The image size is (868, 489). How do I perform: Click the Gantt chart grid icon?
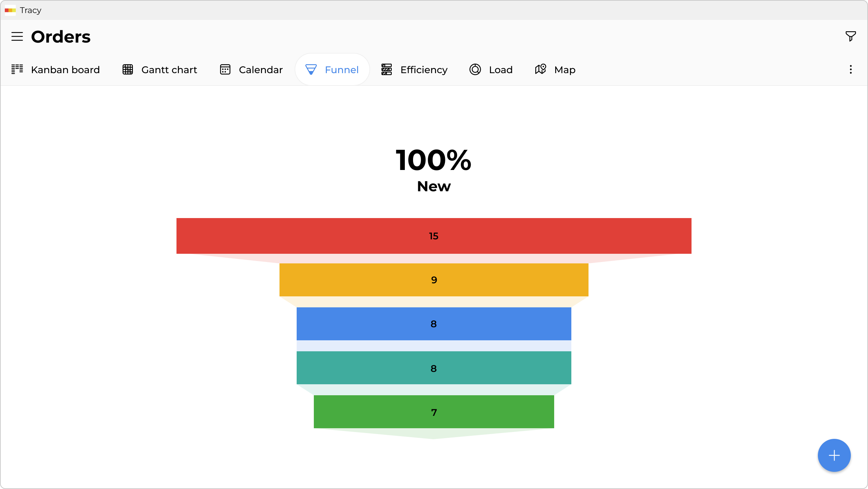pos(128,69)
